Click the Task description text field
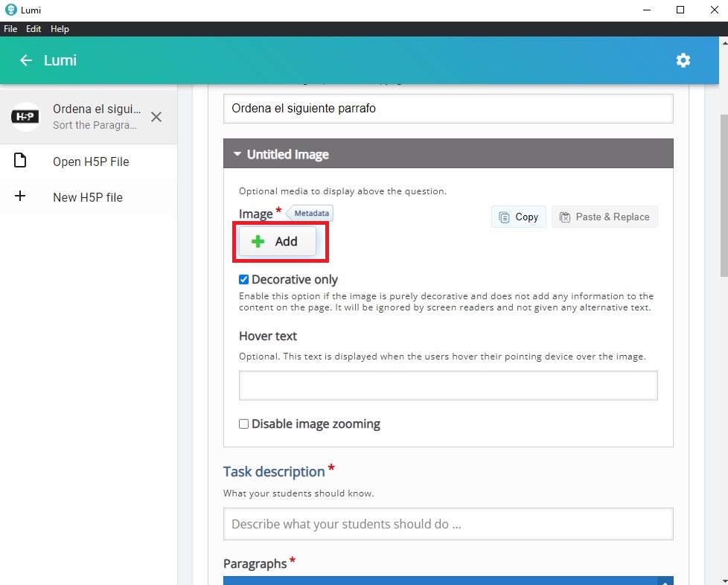 click(x=447, y=524)
